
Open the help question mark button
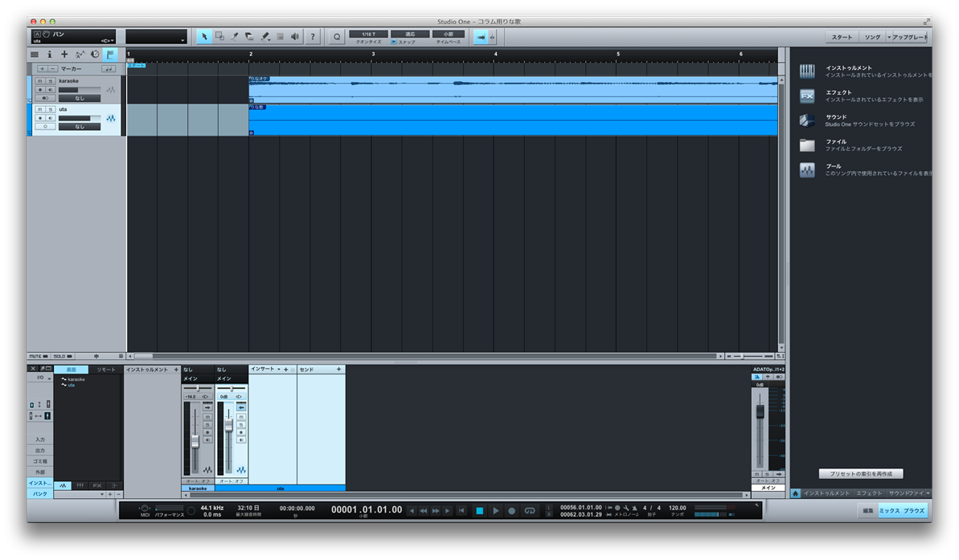pyautogui.click(x=313, y=37)
